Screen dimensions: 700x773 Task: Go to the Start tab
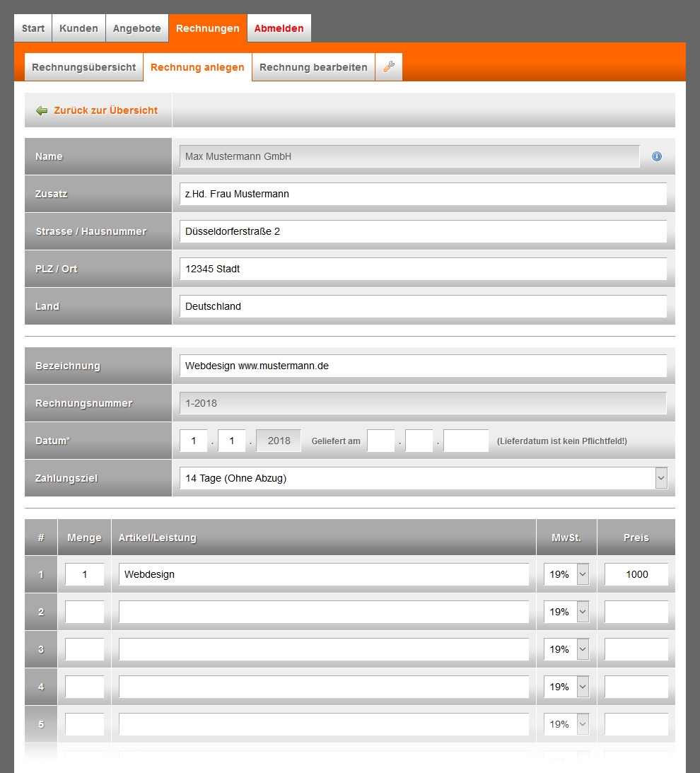point(33,28)
